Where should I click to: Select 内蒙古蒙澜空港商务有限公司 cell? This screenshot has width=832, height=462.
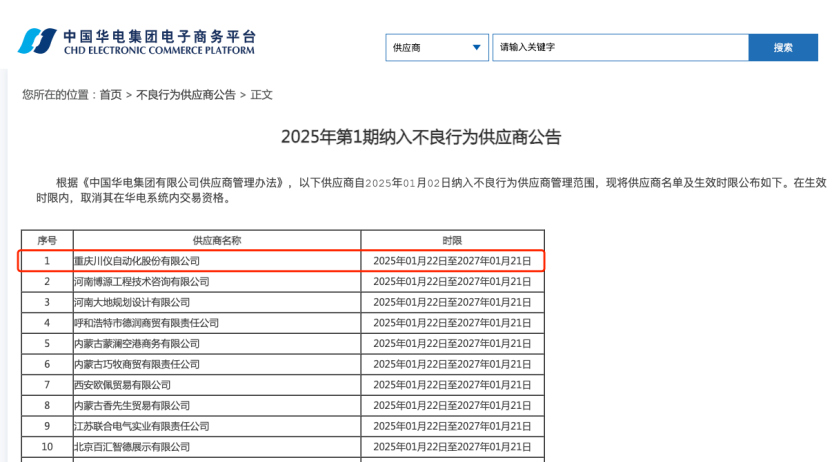click(x=216, y=344)
